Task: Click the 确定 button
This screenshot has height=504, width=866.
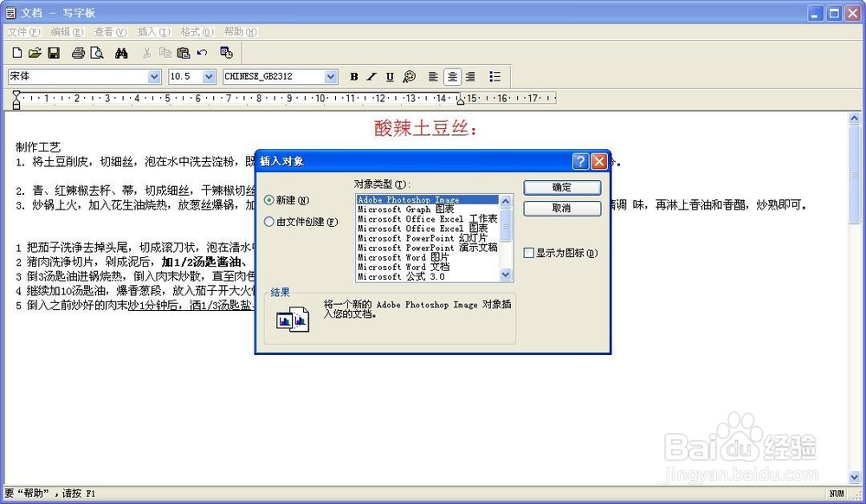Action: click(x=562, y=188)
